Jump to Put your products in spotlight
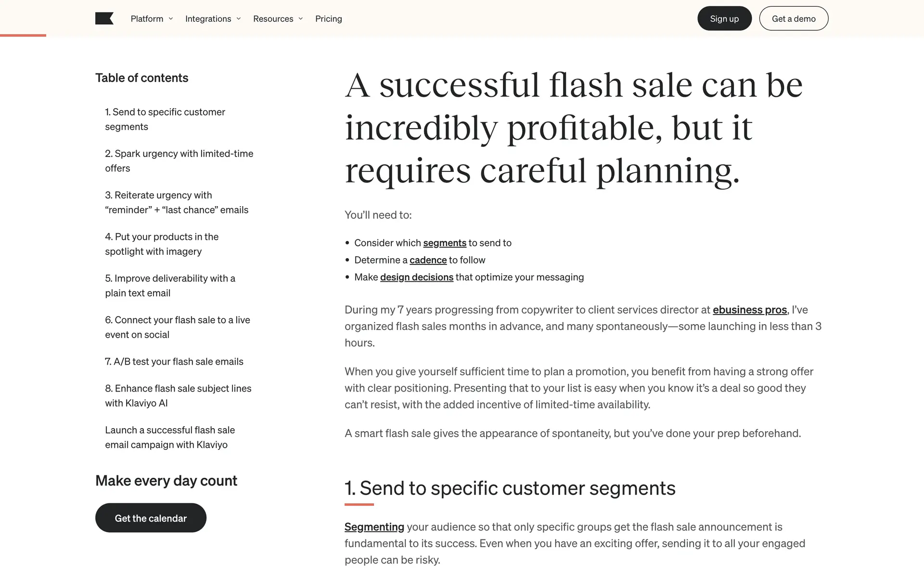Screen dimensions: 924x578 click(161, 244)
